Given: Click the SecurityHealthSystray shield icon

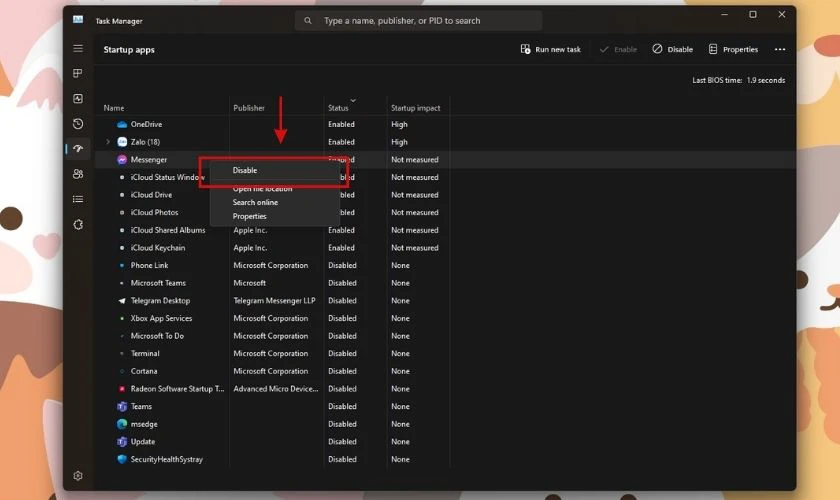Looking at the screenshot, I should [x=122, y=459].
